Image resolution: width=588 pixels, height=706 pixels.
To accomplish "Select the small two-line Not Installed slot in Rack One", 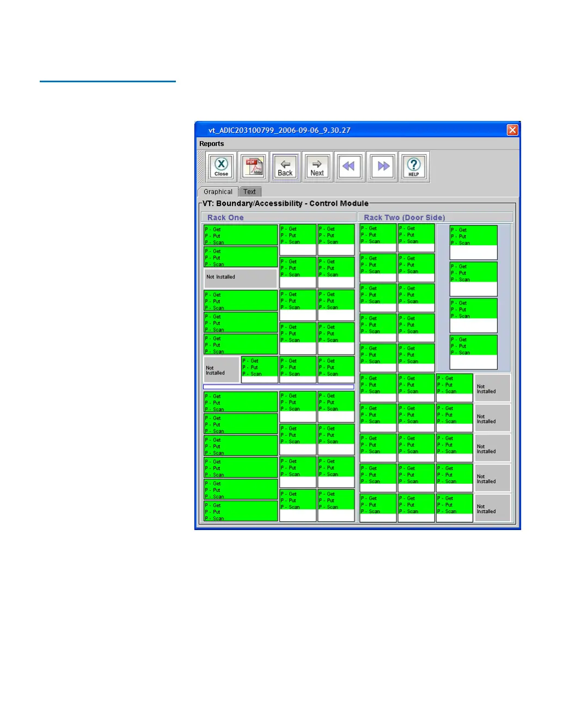I will click(222, 370).
